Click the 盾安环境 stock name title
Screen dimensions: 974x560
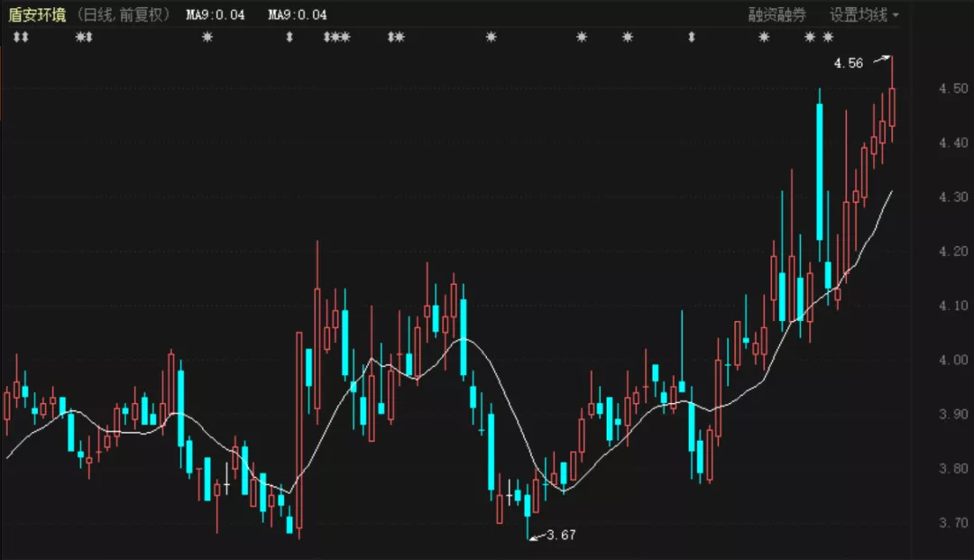click(37, 15)
